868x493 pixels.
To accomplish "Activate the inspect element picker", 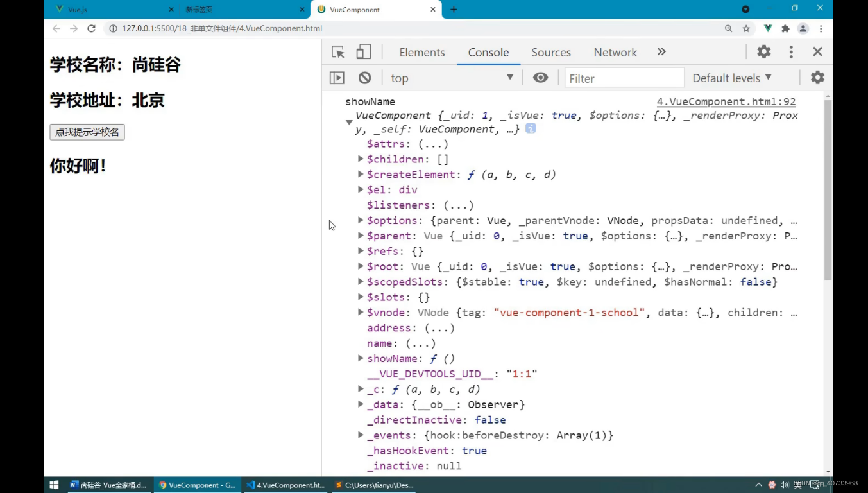I will pos(338,52).
